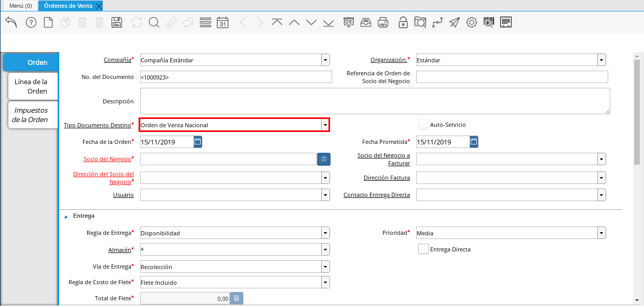
Task: Open the Fecha de la Orden calendar picker
Action: coord(198,142)
